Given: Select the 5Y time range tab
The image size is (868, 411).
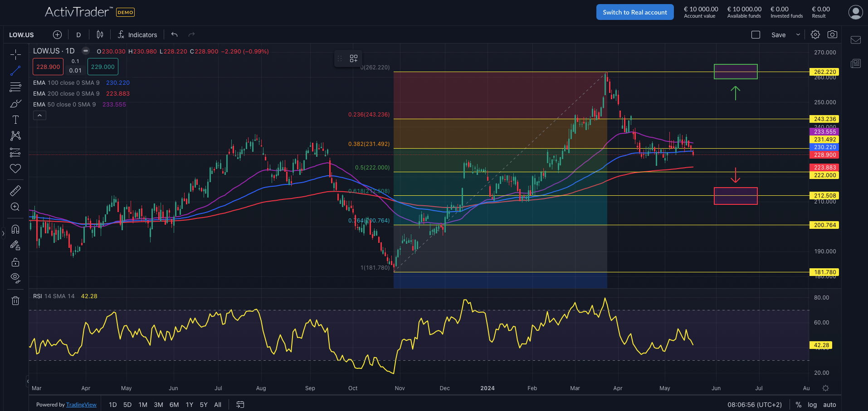Looking at the screenshot, I should 204,405.
